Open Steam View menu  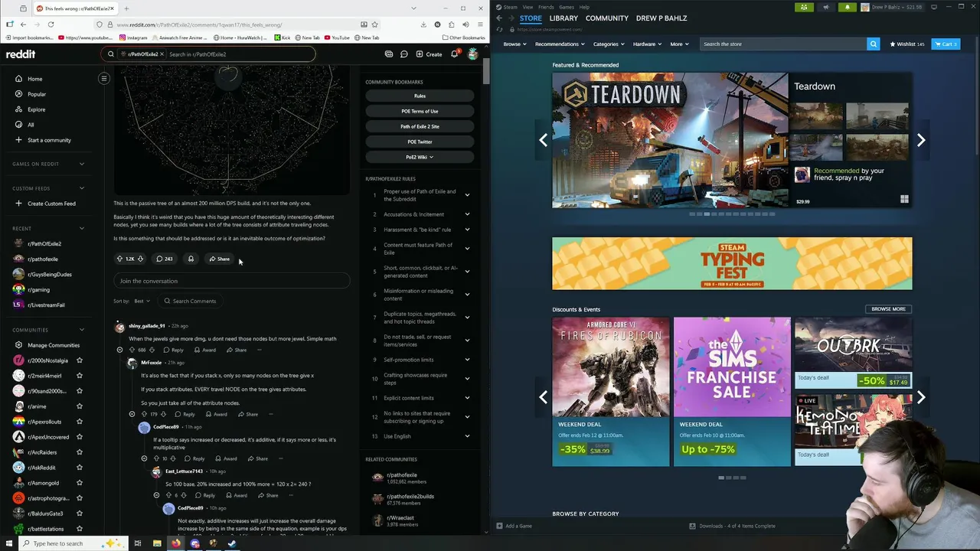(x=528, y=7)
